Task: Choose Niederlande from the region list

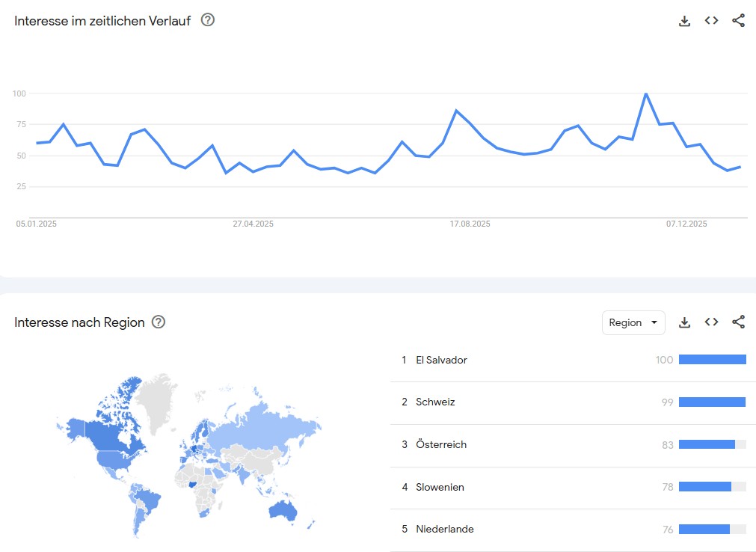Action: point(444,530)
